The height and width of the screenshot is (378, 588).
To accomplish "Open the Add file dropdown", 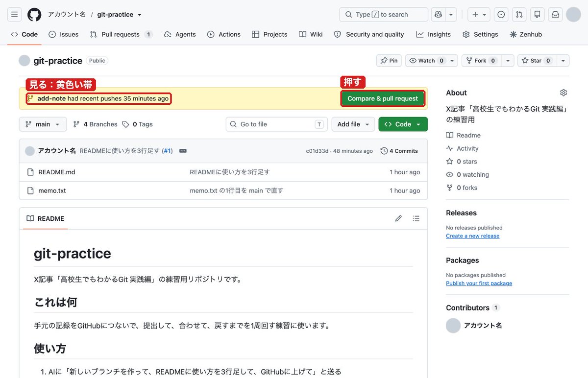I will pyautogui.click(x=353, y=124).
